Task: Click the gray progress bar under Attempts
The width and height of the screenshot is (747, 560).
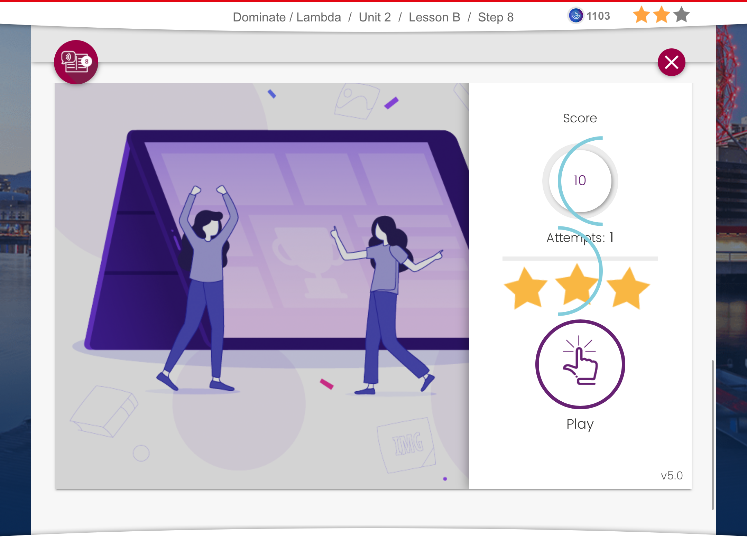Action: tap(580, 259)
